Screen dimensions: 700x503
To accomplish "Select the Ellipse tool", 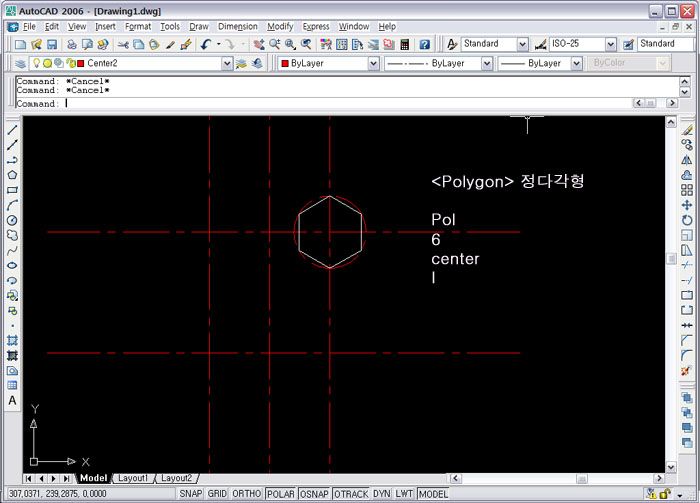I will pos(12,266).
